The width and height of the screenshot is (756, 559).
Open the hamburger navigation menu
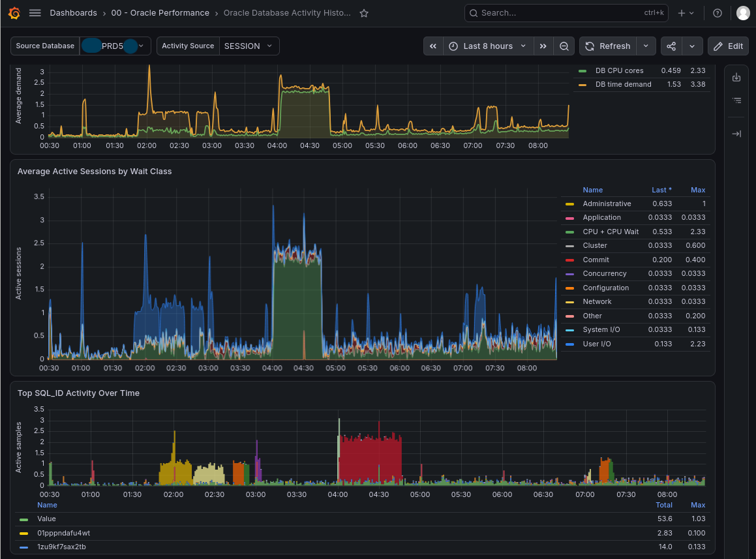[35, 13]
